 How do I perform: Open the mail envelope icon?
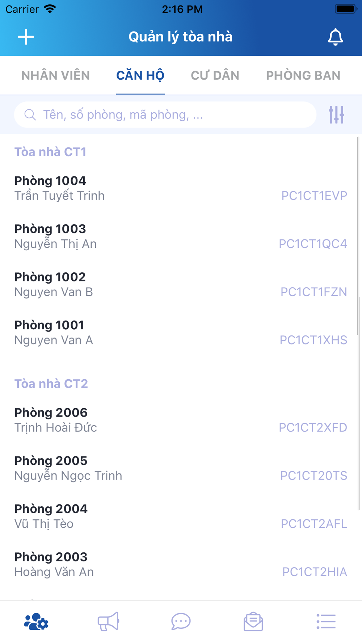253,622
